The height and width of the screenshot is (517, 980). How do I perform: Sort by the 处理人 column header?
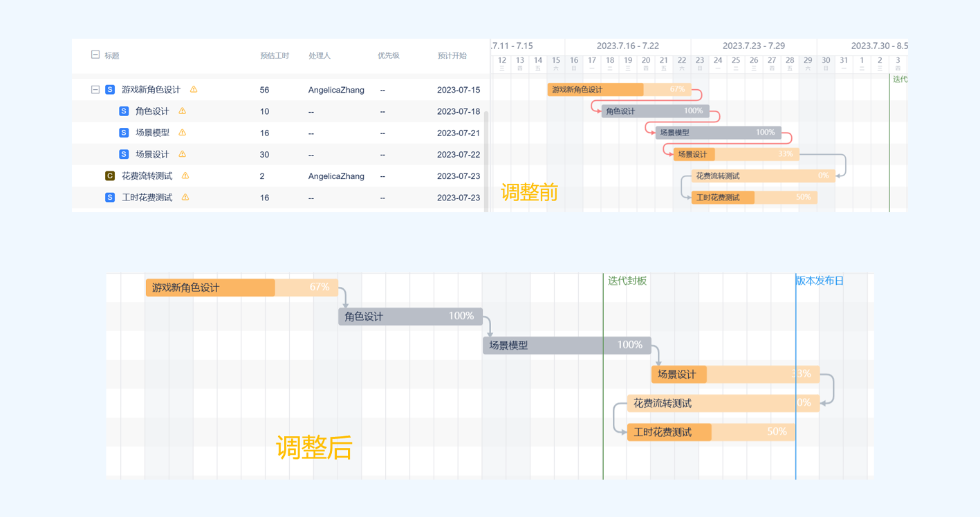(x=320, y=55)
